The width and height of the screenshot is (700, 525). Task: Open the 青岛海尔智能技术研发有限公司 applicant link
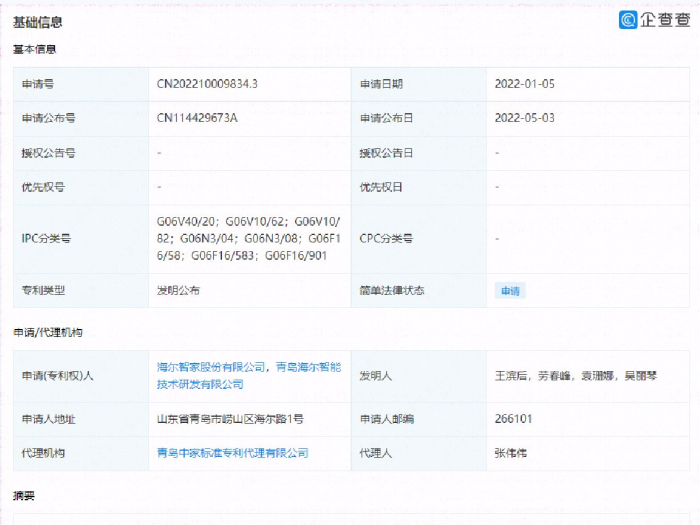pos(249,375)
